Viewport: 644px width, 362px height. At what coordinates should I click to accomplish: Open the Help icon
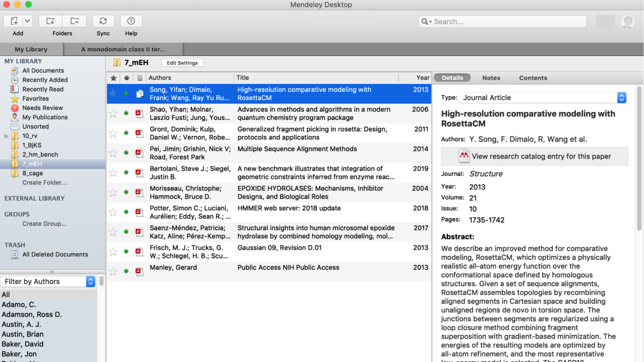(x=131, y=21)
